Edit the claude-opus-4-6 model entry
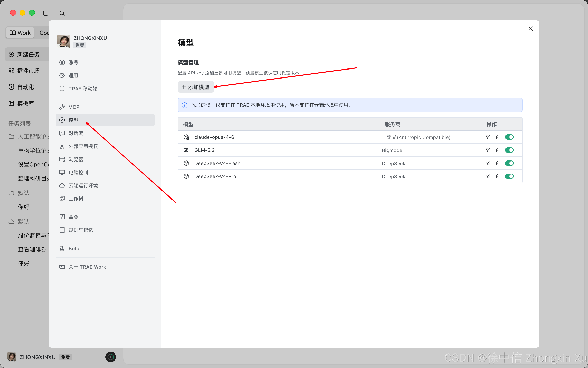 pos(488,137)
